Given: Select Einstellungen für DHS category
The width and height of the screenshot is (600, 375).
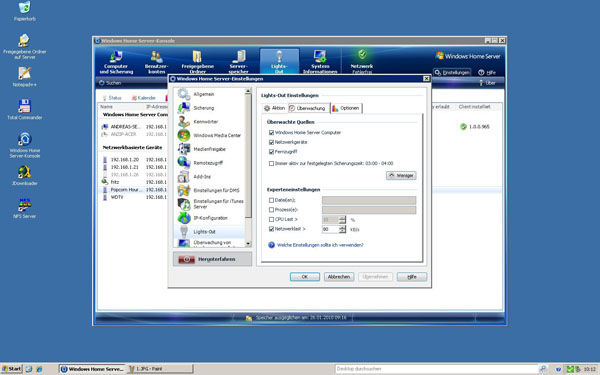Looking at the screenshot, I should [209, 191].
